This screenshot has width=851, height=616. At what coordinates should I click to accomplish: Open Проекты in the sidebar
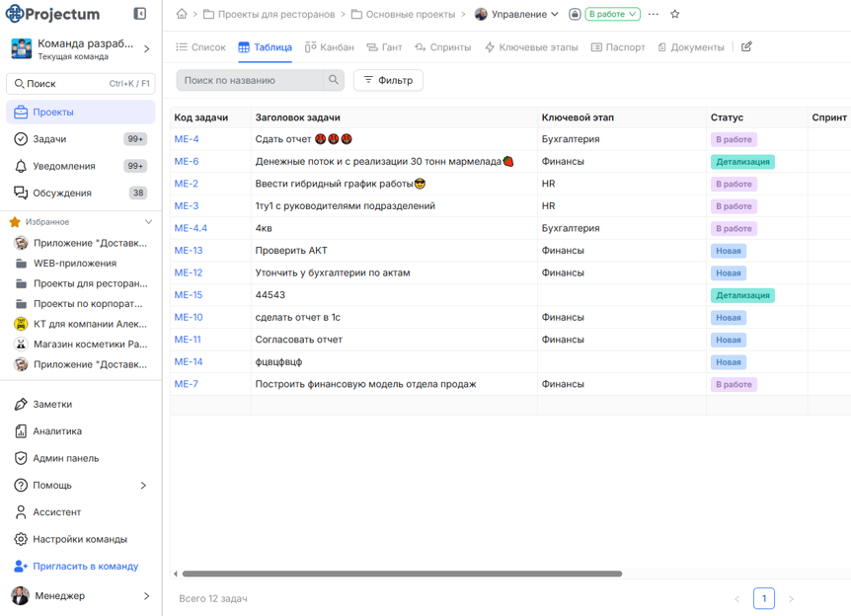pos(80,112)
